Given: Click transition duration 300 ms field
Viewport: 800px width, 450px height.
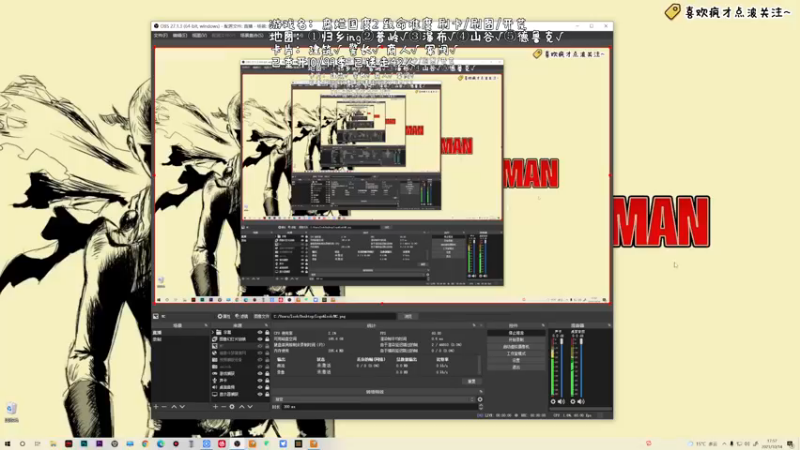Looking at the screenshot, I should pos(379,407).
